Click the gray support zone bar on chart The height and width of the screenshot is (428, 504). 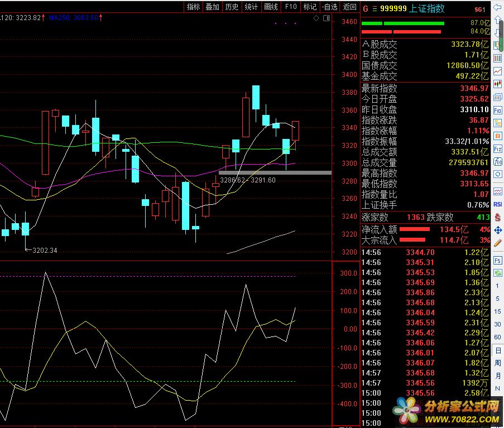(x=275, y=172)
